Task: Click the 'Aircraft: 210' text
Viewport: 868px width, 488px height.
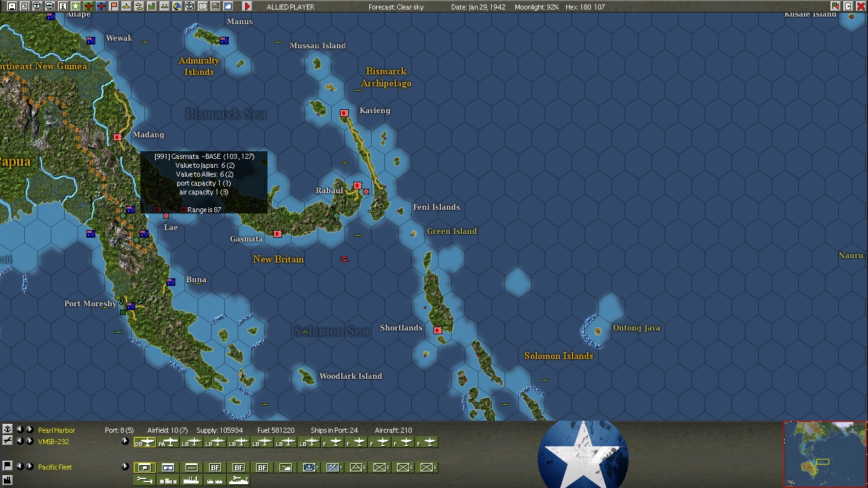Action: click(x=393, y=430)
